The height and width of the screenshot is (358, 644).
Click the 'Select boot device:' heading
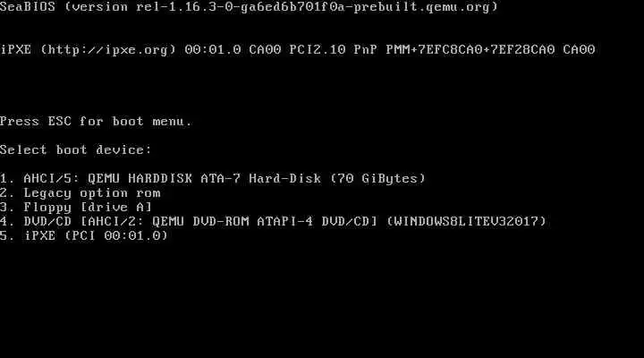coord(75,149)
